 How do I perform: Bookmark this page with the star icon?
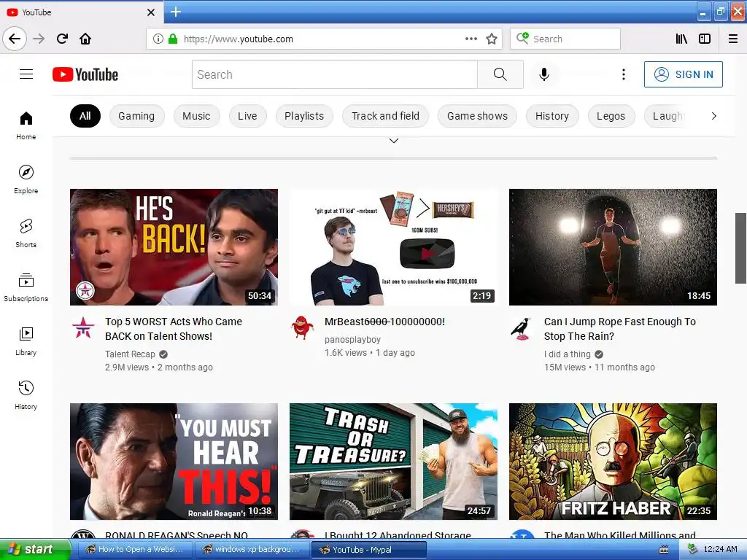[x=492, y=39]
